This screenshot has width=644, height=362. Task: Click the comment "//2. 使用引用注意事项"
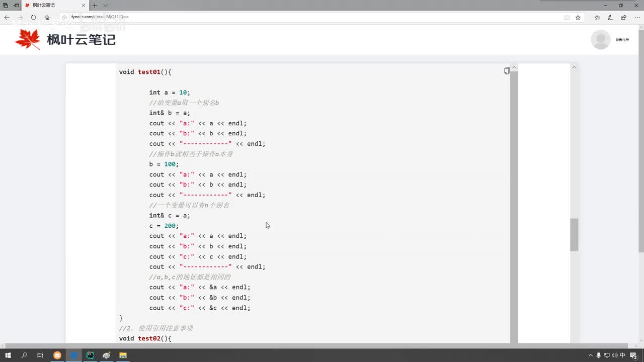156,328
